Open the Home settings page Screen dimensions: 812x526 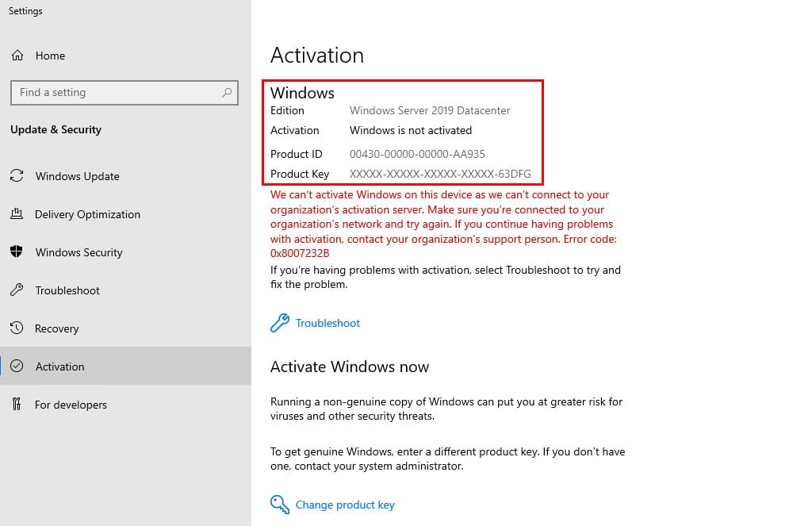click(x=125, y=56)
